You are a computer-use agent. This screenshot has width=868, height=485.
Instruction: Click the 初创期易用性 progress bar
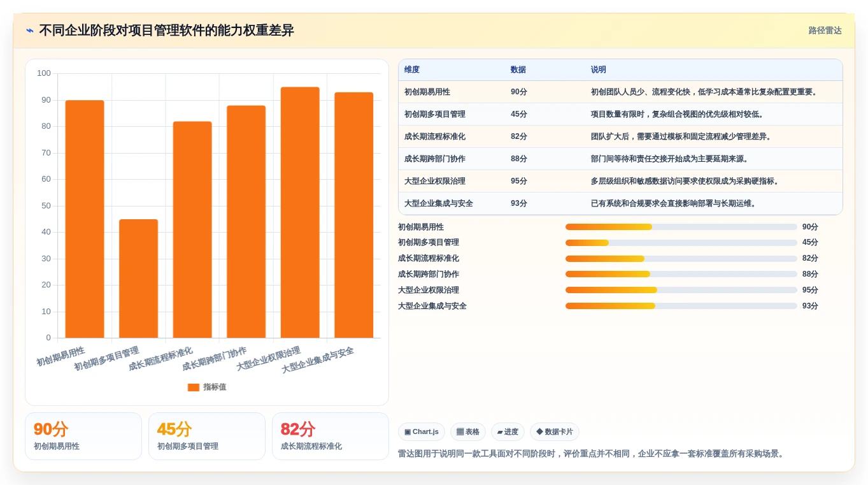[x=681, y=227]
